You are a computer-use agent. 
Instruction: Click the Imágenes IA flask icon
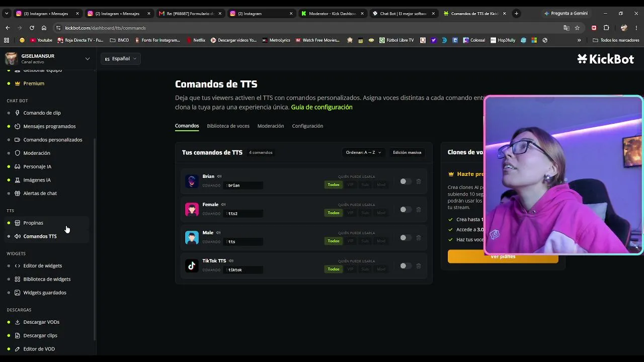click(x=18, y=180)
